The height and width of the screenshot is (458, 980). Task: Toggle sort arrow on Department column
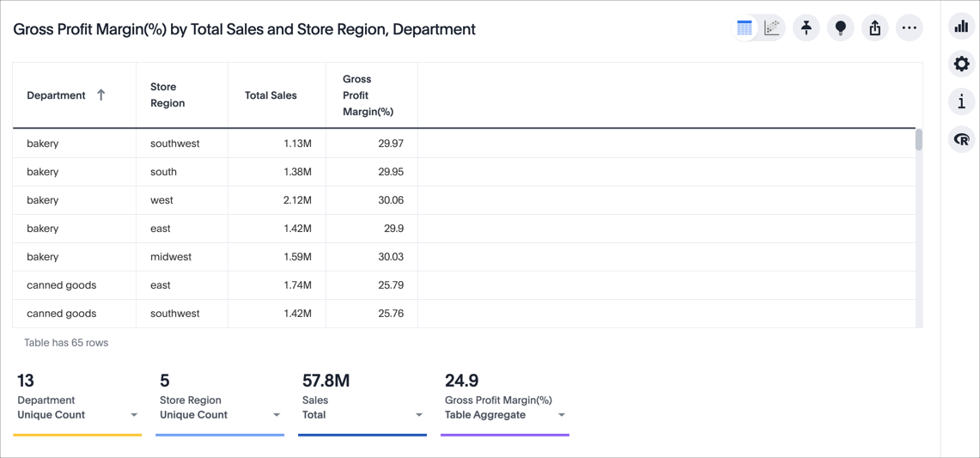tap(101, 95)
